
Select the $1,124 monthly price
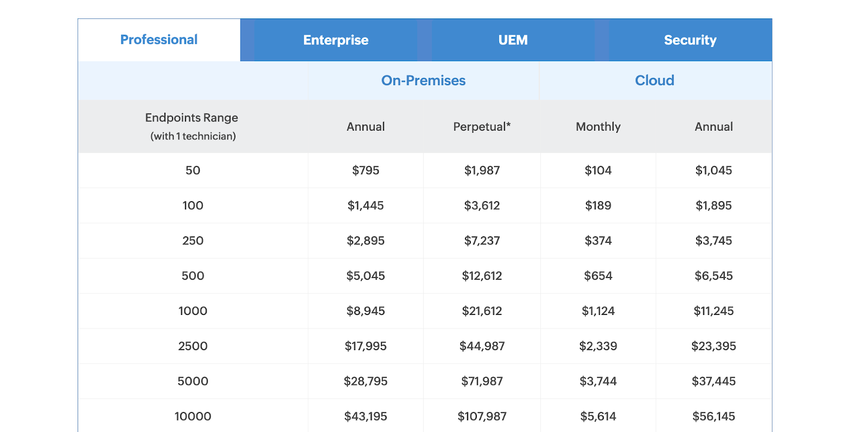point(598,311)
